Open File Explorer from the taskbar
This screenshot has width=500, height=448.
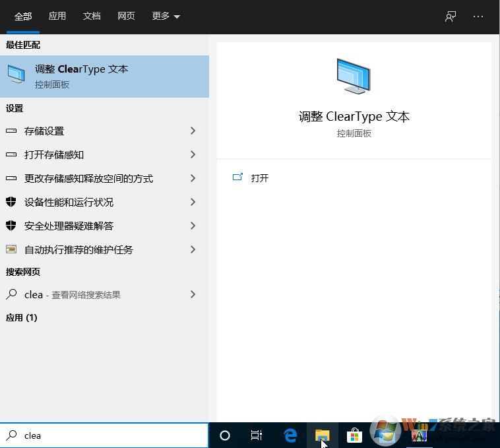point(322,435)
